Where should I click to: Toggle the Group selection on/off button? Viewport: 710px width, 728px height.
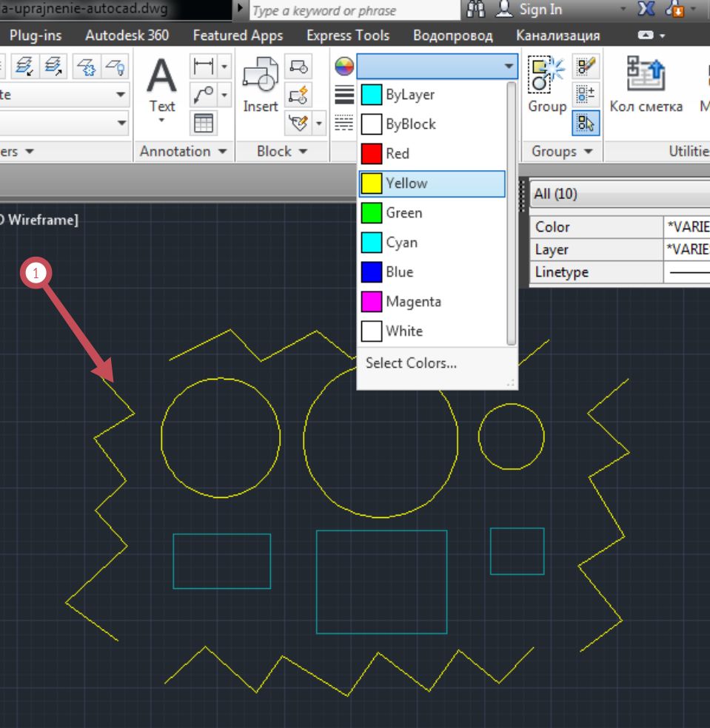(586, 124)
